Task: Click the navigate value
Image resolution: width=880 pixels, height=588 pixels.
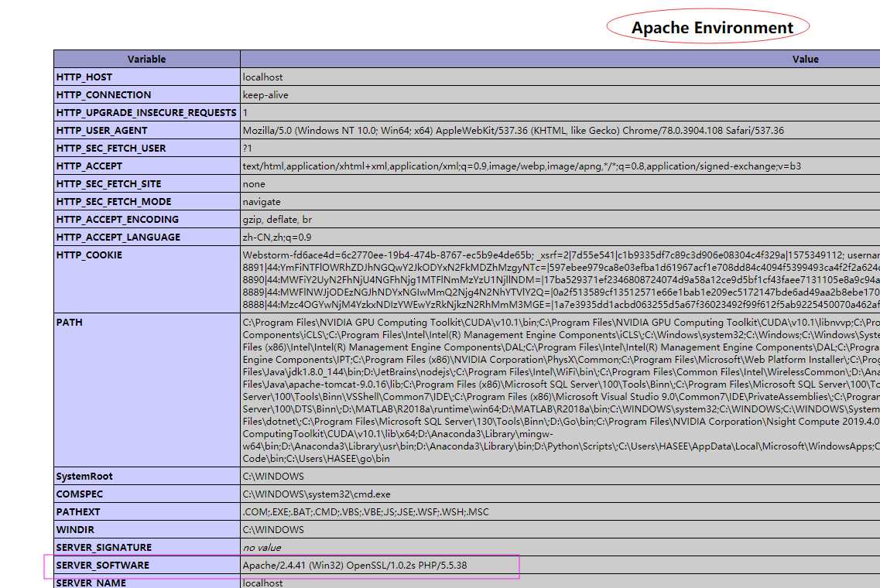Action: (262, 201)
